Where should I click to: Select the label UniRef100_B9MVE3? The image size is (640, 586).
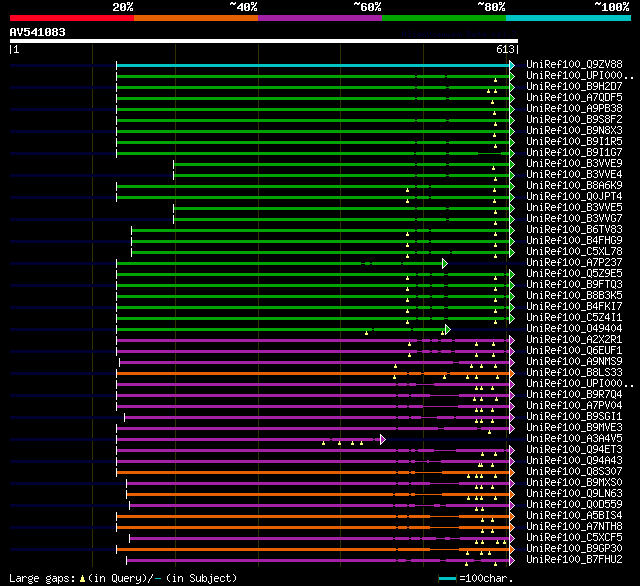(x=574, y=428)
